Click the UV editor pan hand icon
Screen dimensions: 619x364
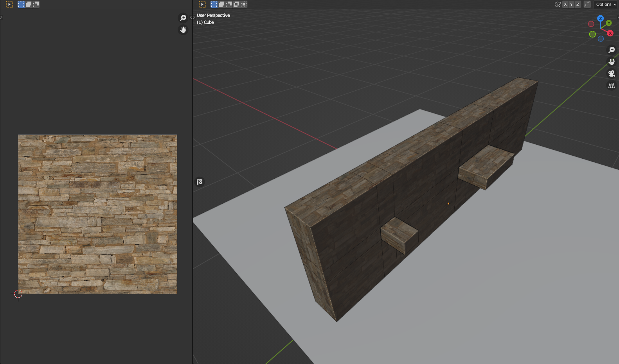point(183,30)
